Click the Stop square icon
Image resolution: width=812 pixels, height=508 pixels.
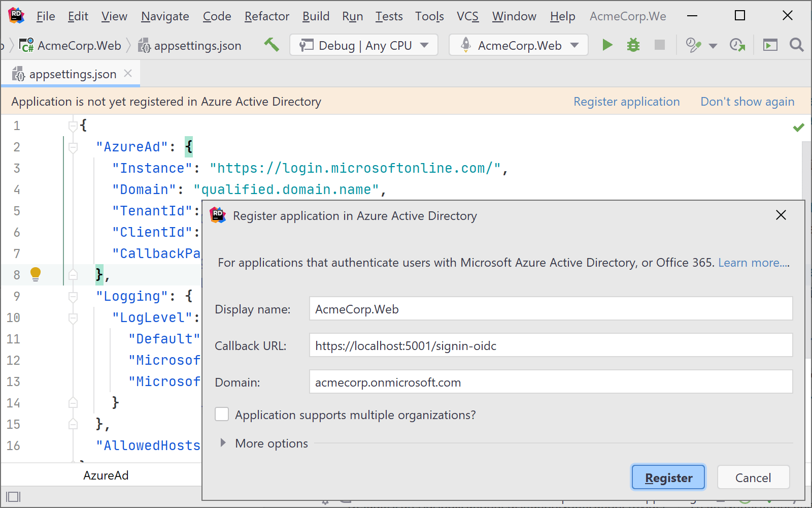[x=659, y=45]
